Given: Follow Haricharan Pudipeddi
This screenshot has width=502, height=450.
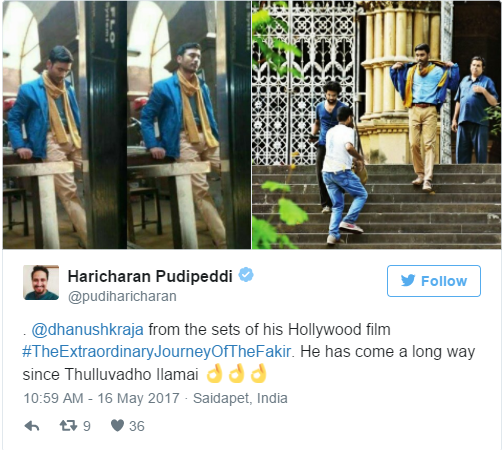Looking at the screenshot, I should 434,281.
